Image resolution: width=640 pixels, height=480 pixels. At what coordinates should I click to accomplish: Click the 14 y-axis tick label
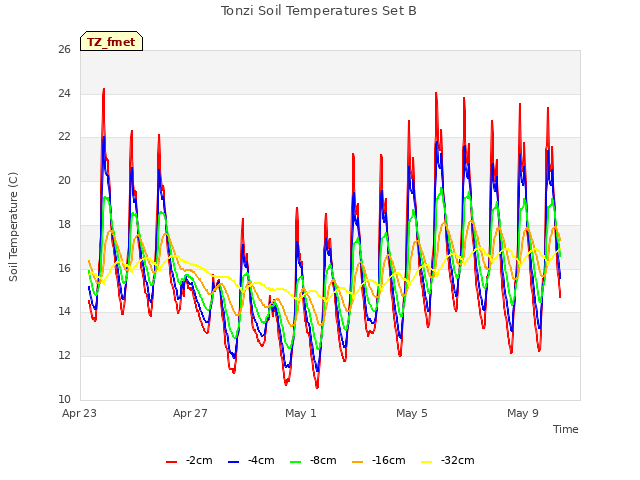pos(64,312)
